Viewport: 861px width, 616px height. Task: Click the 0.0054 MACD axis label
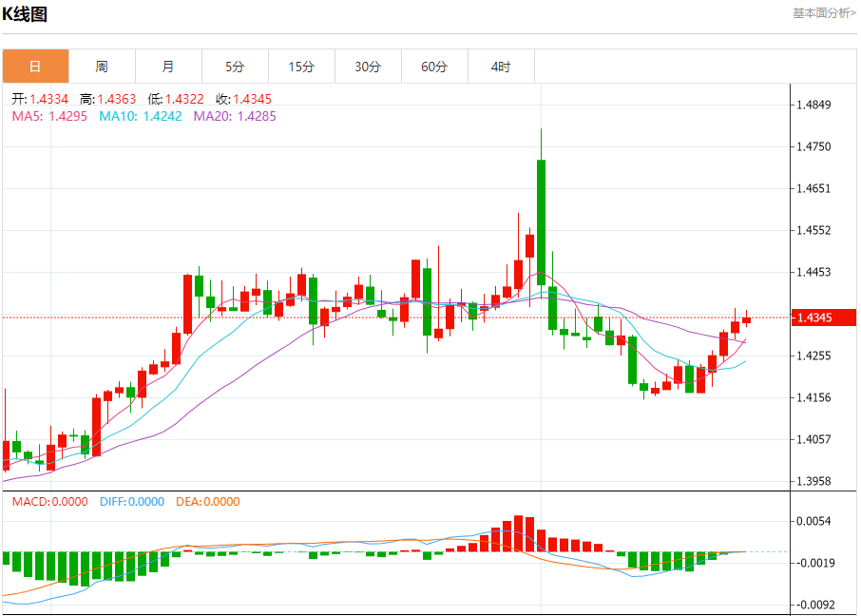click(x=813, y=521)
